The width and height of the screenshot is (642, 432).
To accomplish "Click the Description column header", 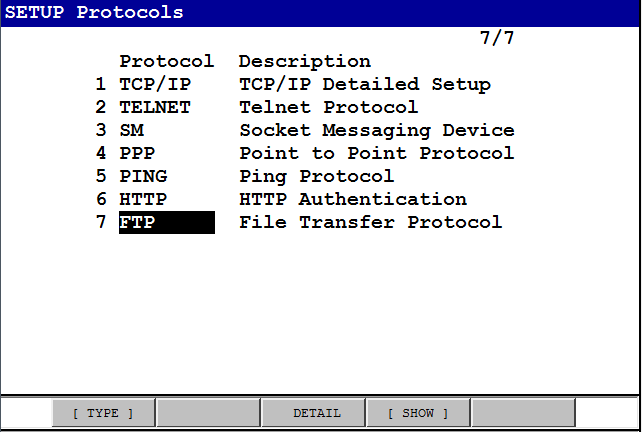I will pyautogui.click(x=305, y=61).
